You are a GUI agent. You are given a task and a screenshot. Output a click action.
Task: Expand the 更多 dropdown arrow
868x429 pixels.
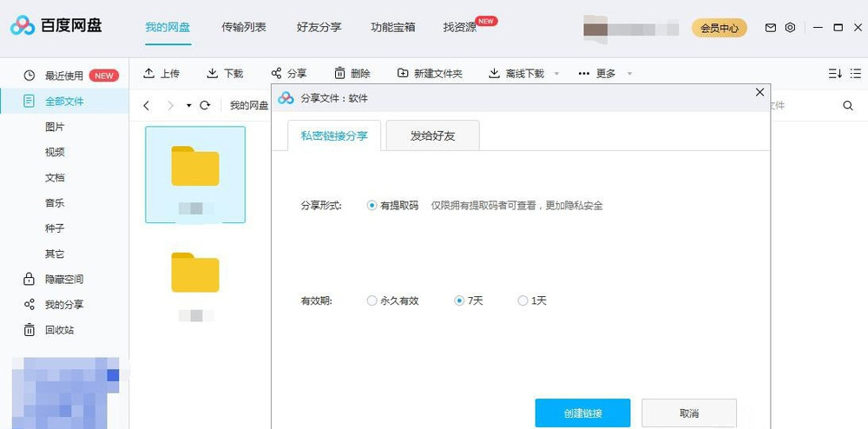[628, 74]
